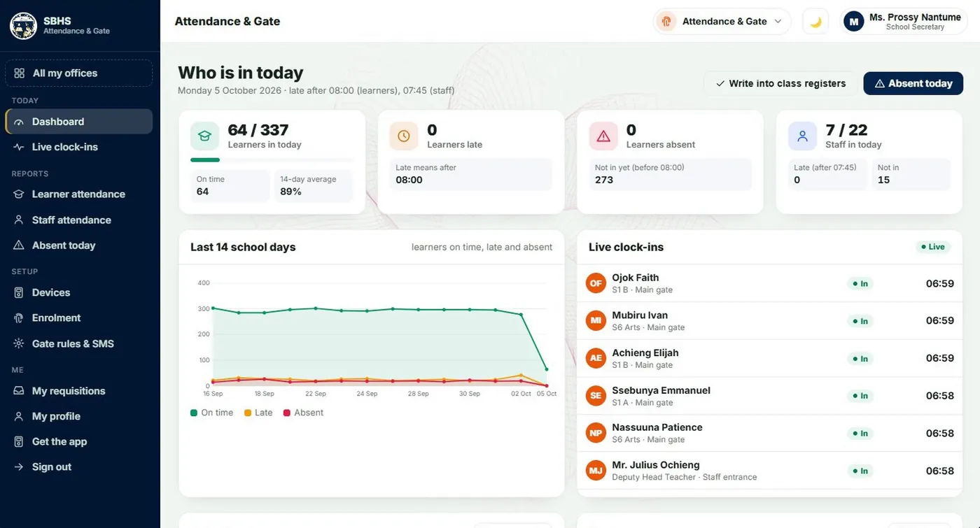
Task: Click the Sign out arrow icon
Action: click(x=19, y=467)
